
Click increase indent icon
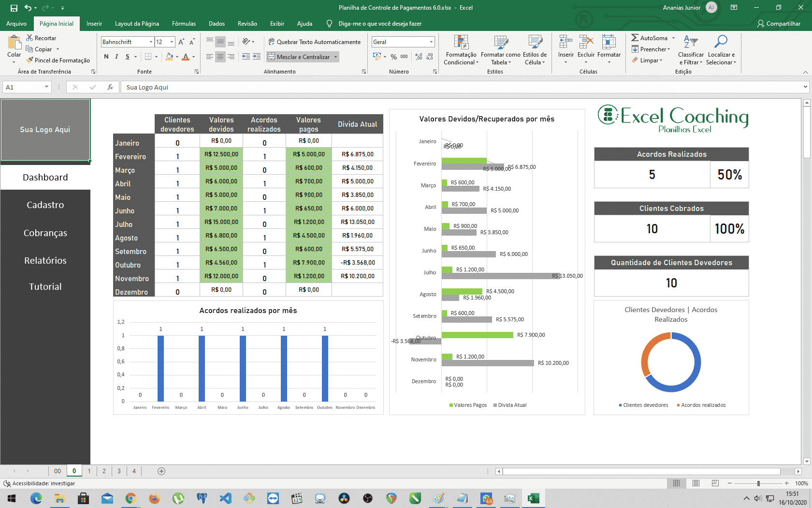point(257,57)
